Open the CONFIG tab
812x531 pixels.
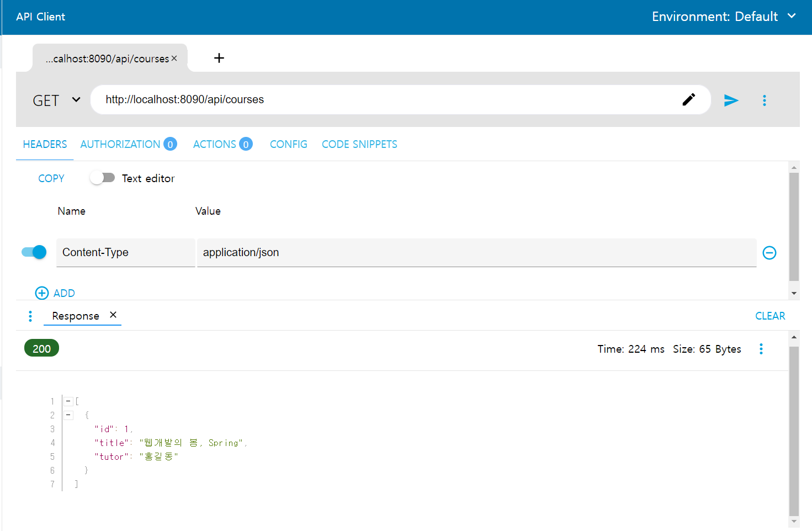point(288,144)
